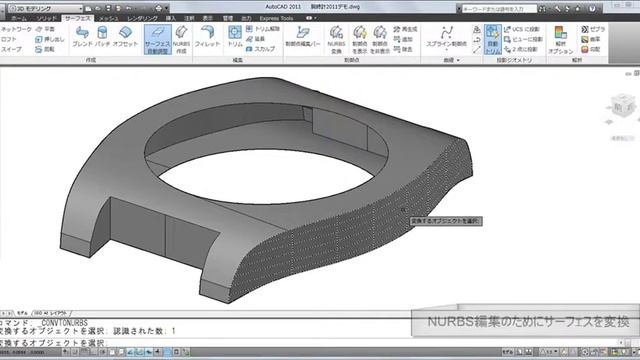640x360 pixels.
Task: Toggle the 自動トリム button
Action: pyautogui.click(x=493, y=39)
